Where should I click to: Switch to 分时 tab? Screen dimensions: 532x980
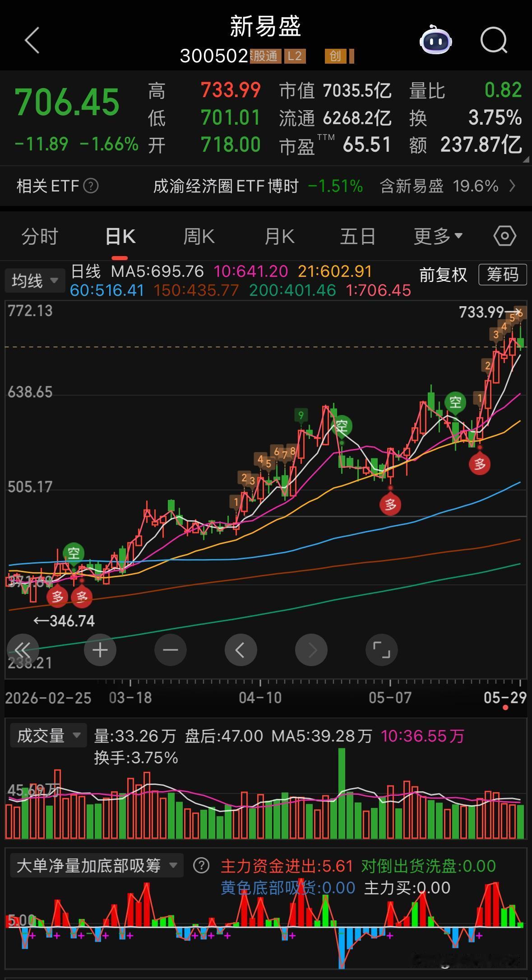tap(40, 236)
